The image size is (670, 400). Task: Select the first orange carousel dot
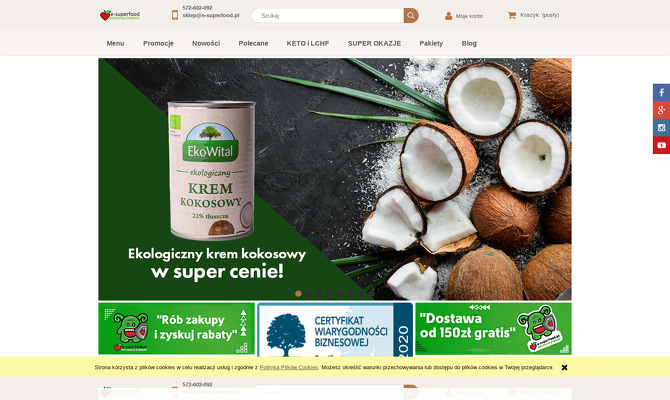[298, 294]
